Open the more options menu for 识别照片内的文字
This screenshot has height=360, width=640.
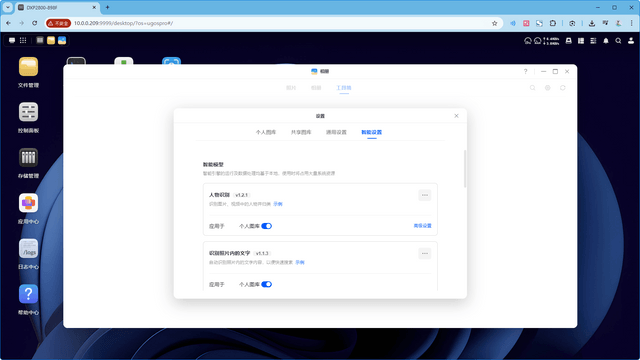click(424, 253)
